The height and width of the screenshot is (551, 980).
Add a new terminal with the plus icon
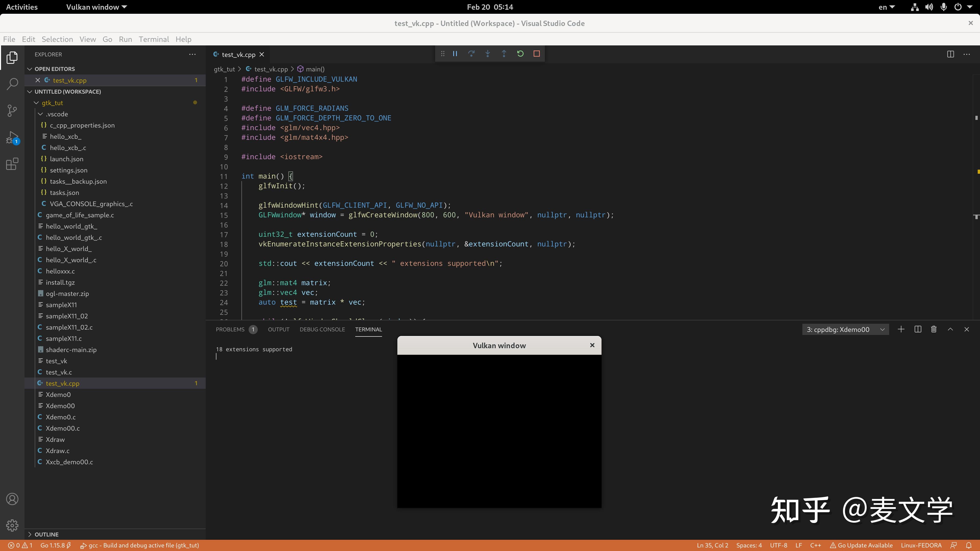coord(901,329)
